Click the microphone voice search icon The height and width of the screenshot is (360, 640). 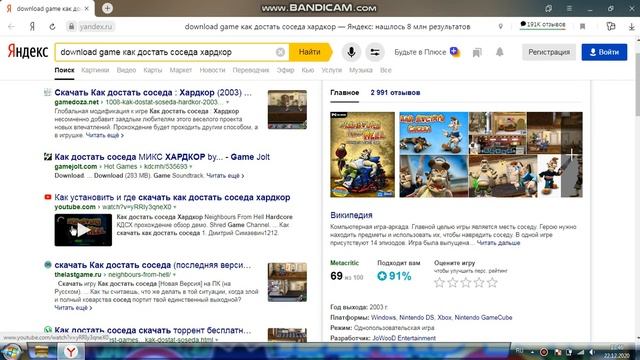pos(351,52)
